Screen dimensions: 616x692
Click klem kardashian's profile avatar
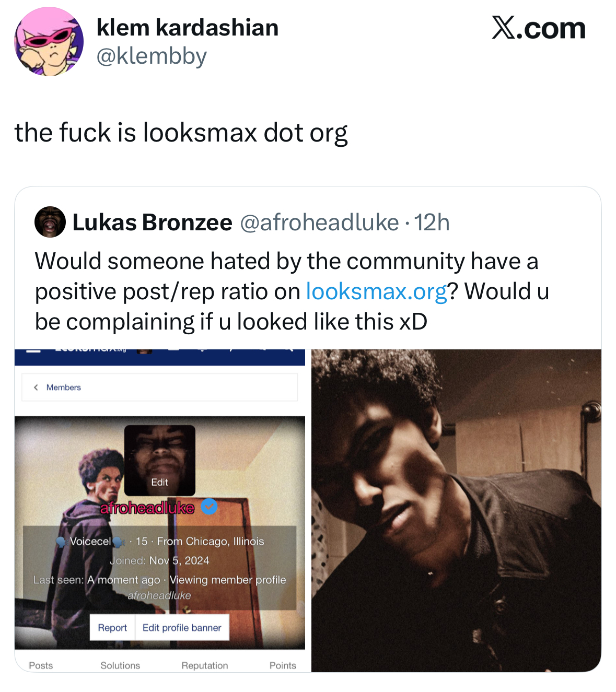(x=49, y=42)
